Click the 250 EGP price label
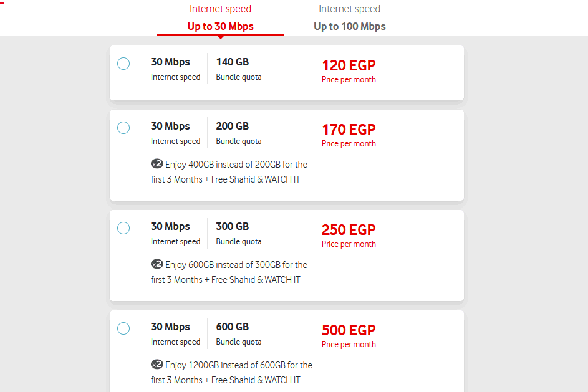The image size is (588, 392). [349, 230]
